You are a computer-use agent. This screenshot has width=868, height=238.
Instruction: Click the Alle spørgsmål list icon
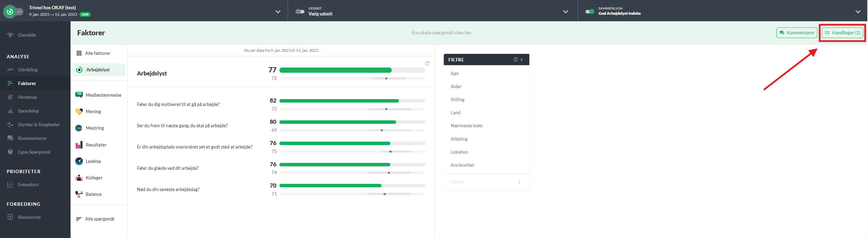[x=79, y=219]
